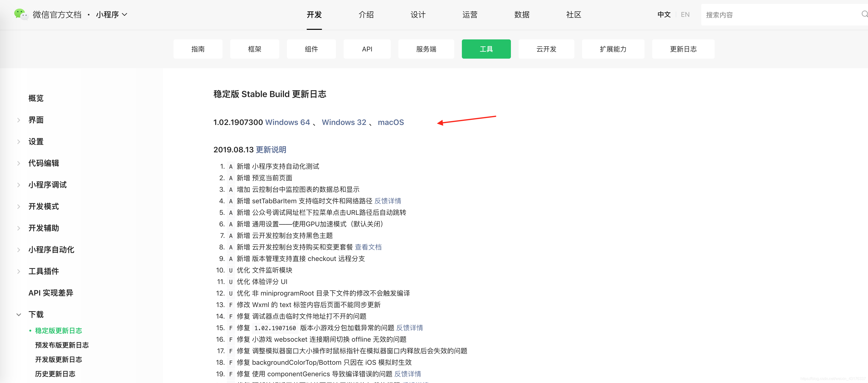Open 反馈详情 link for setTabBarItem item
This screenshot has height=383, width=868.
(x=387, y=201)
